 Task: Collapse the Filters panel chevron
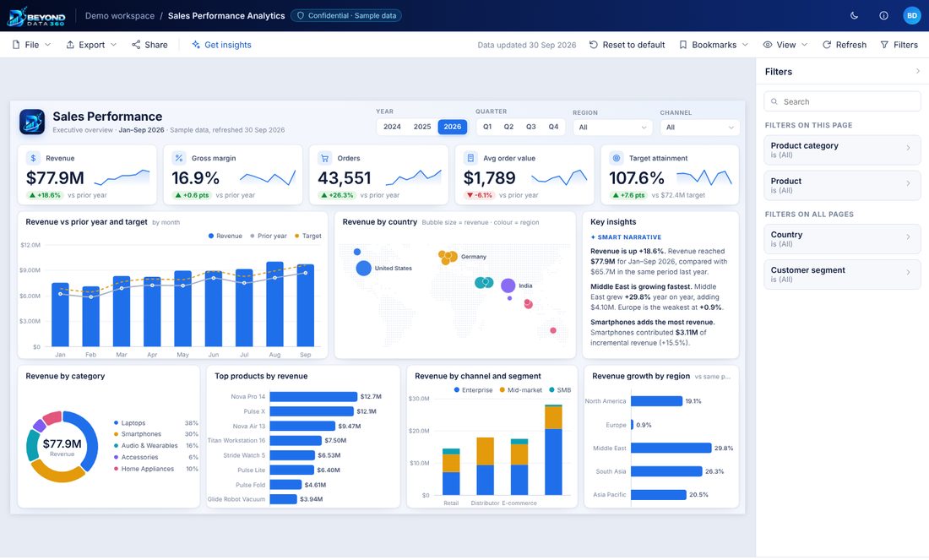coord(918,71)
